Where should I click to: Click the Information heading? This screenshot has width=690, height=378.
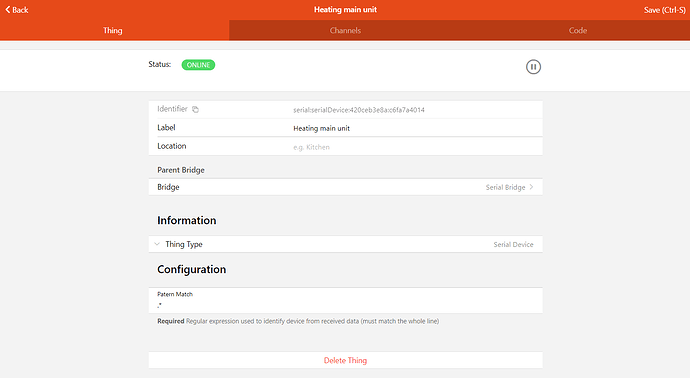pos(187,220)
